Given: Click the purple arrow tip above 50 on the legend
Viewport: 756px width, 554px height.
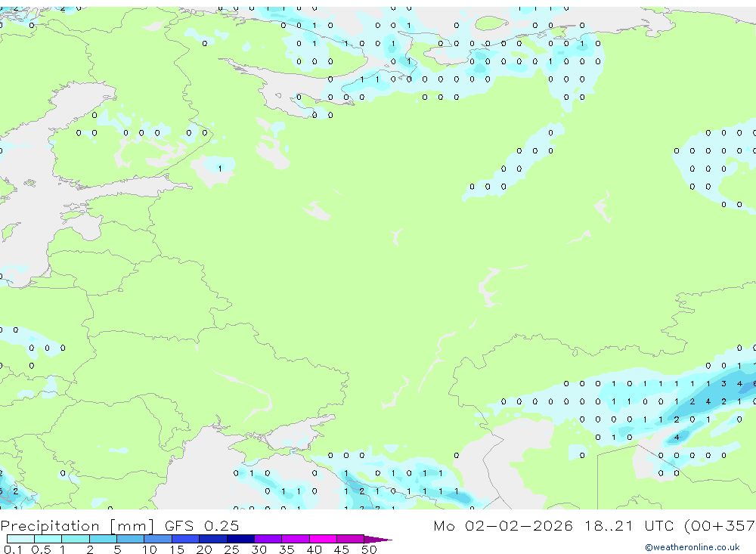Looking at the screenshot, I should tap(378, 539).
